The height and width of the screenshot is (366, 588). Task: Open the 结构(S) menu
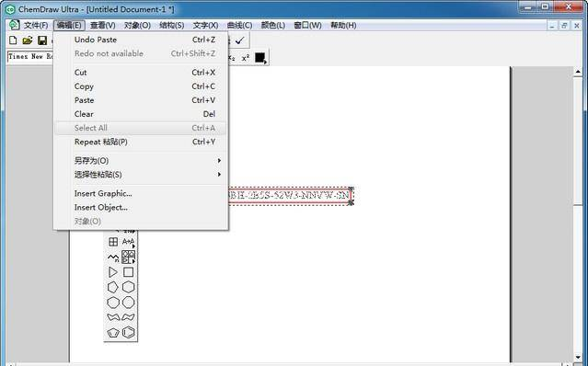click(172, 25)
